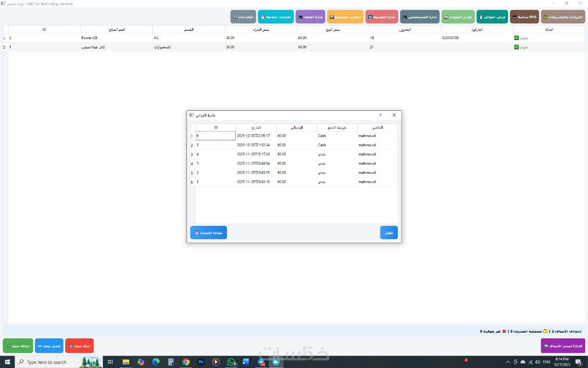Open Telegram from the taskbar
Viewport: 588px width, 368px height.
pyautogui.click(x=261, y=362)
